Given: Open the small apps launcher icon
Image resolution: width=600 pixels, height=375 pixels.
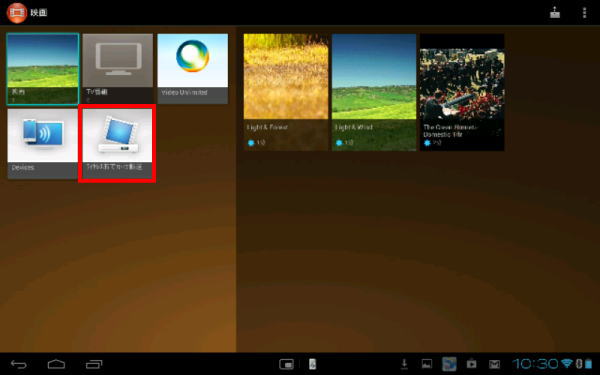Looking at the screenshot, I should [287, 364].
